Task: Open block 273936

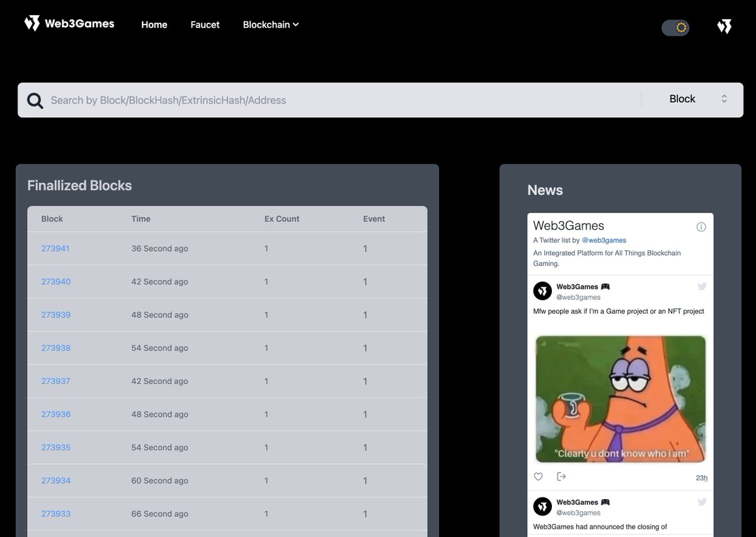Action: coord(56,414)
